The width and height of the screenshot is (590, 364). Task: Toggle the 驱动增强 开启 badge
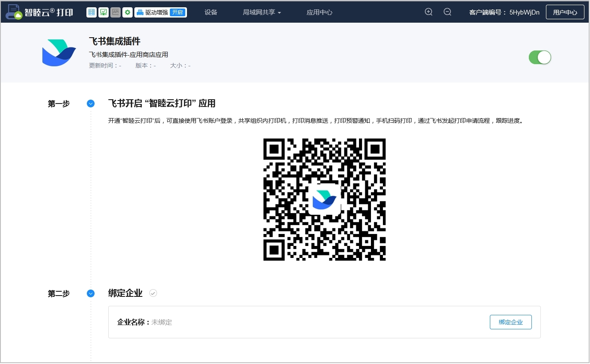178,12
